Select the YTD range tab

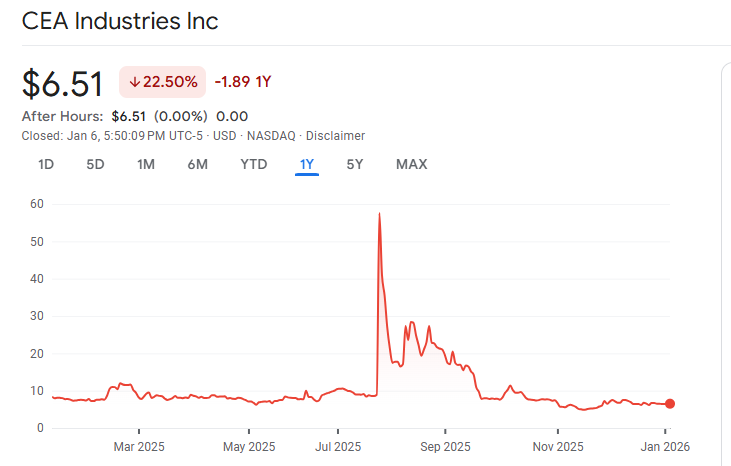coord(254,164)
